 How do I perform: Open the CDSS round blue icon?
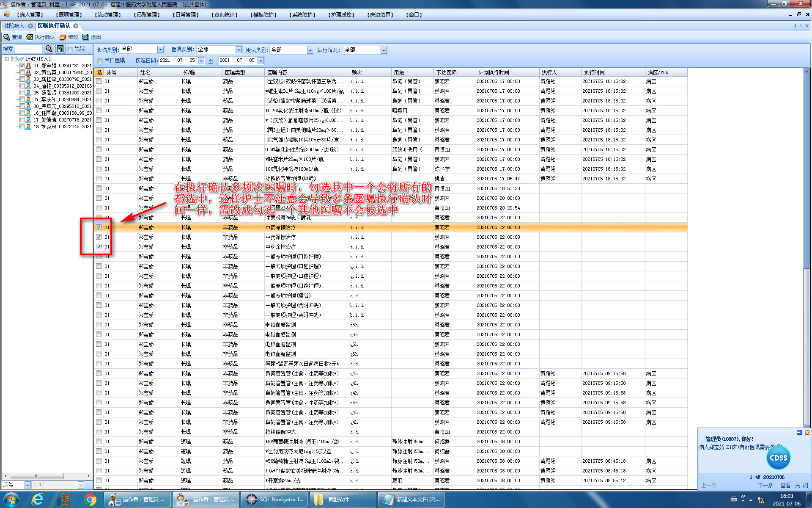click(x=778, y=458)
